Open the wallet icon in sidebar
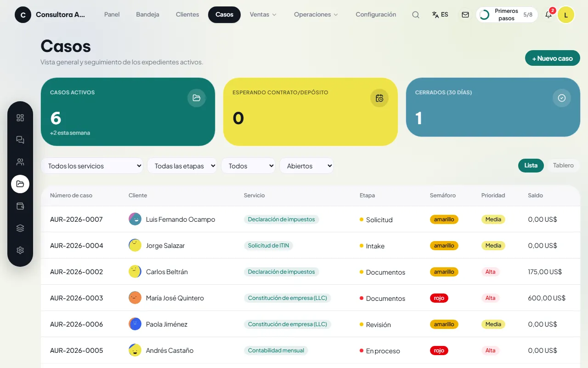Image resolution: width=588 pixels, height=368 pixels. pos(20,206)
